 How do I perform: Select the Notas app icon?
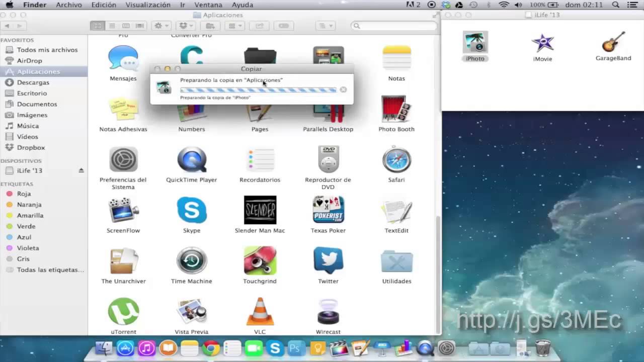click(396, 58)
